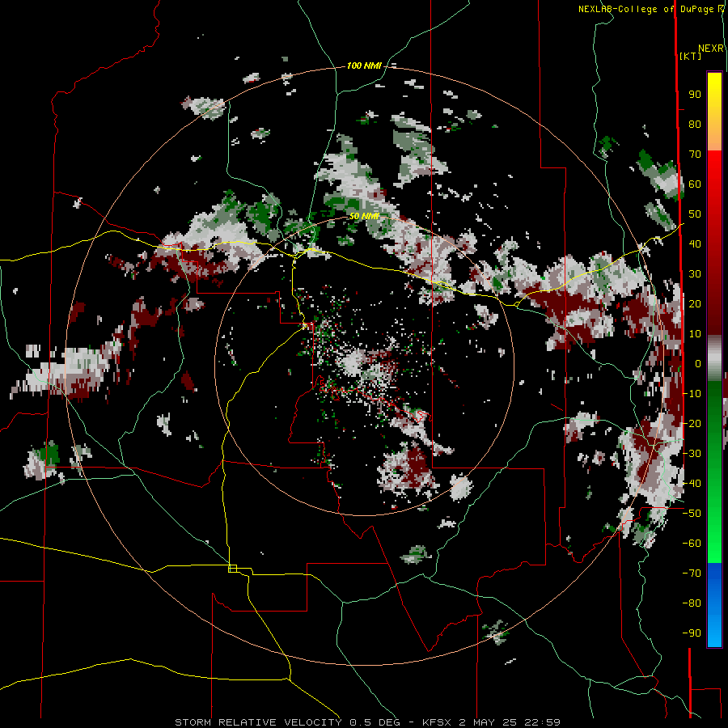Select the positive 80 scale value
728x728 pixels.
click(x=695, y=124)
